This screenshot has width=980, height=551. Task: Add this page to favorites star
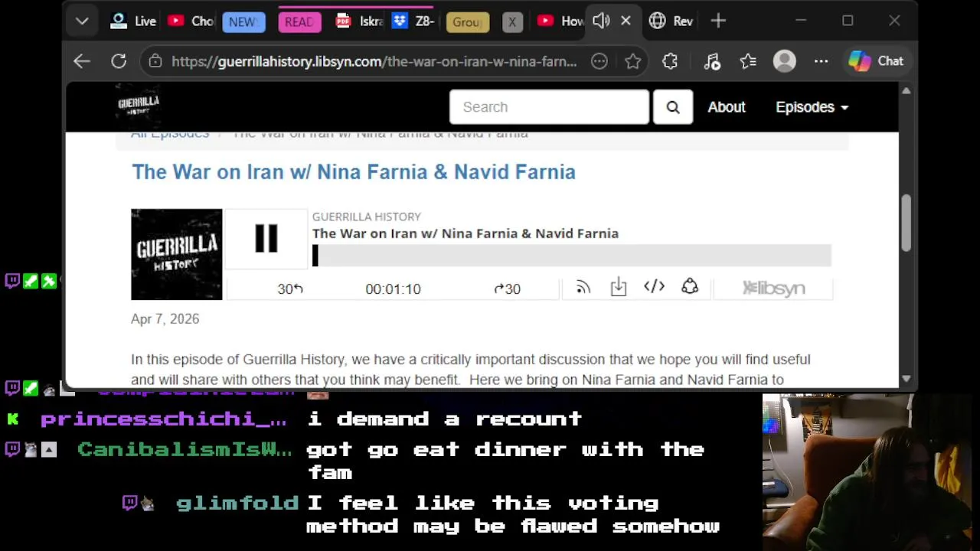tap(633, 61)
